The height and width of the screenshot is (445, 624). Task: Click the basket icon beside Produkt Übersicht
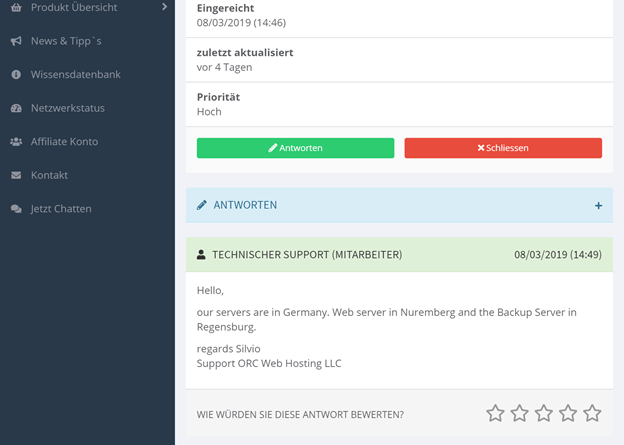16,7
